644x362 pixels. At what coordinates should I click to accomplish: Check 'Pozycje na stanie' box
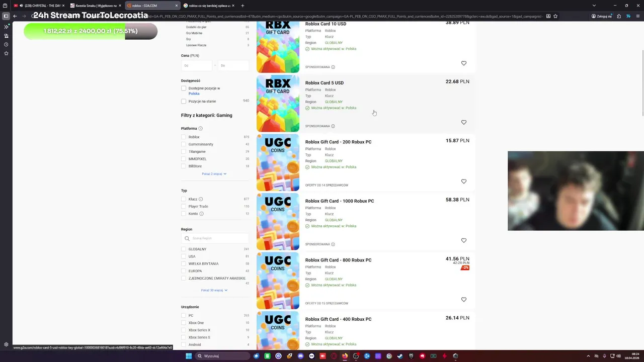184,102
